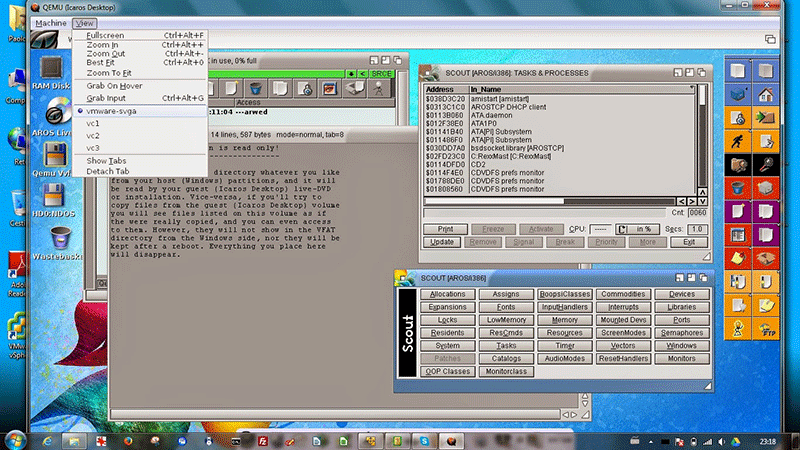Click the View menu title
This screenshot has width=800, height=450.
pyautogui.click(x=84, y=23)
